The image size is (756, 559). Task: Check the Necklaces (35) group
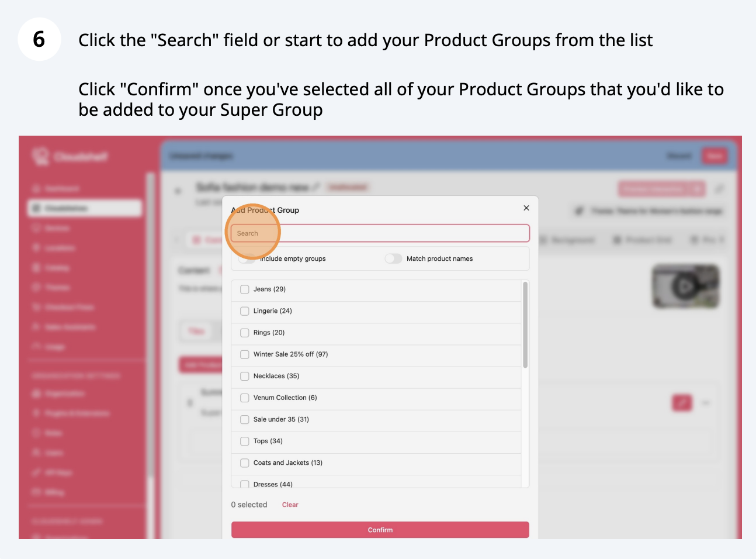[x=245, y=376]
